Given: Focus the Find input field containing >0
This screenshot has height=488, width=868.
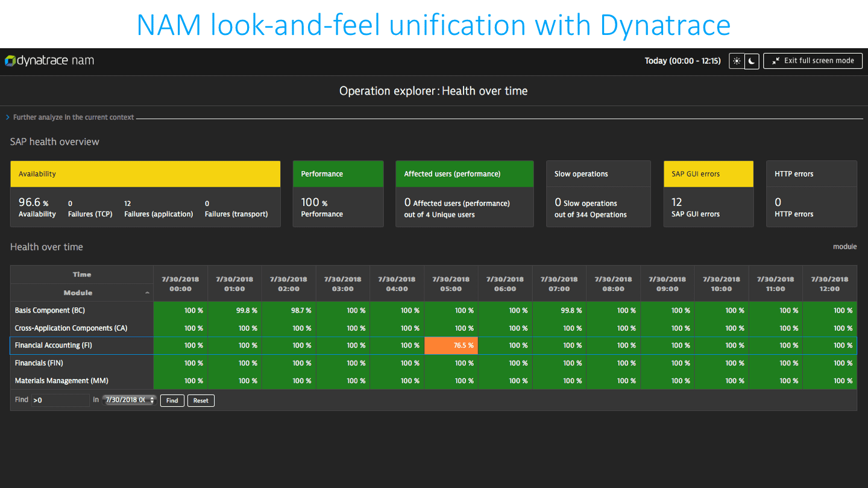Looking at the screenshot, I should pos(60,400).
